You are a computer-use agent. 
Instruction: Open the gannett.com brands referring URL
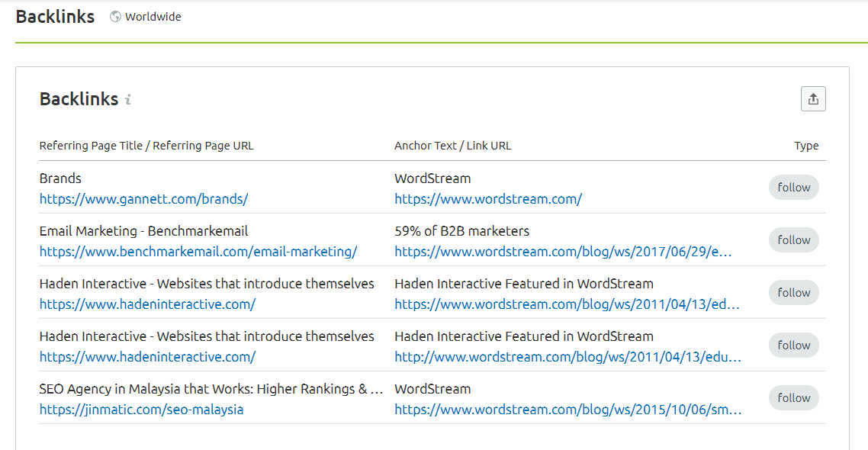pos(143,199)
